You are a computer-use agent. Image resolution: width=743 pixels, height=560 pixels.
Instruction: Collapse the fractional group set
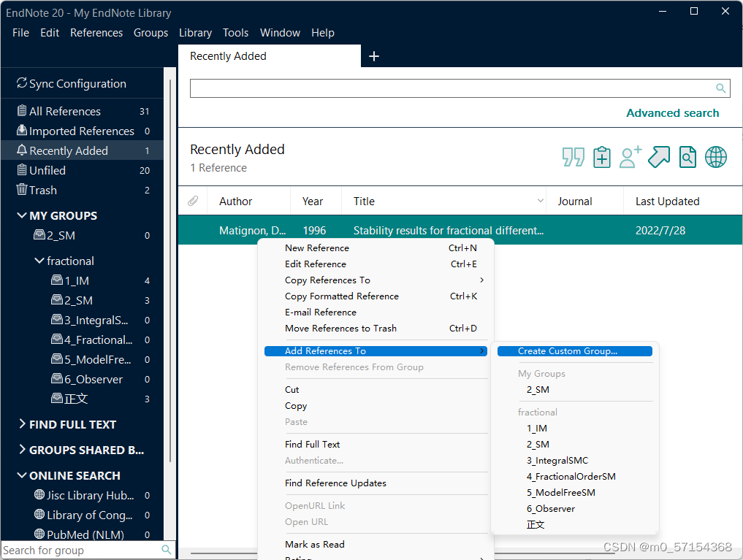(x=39, y=261)
